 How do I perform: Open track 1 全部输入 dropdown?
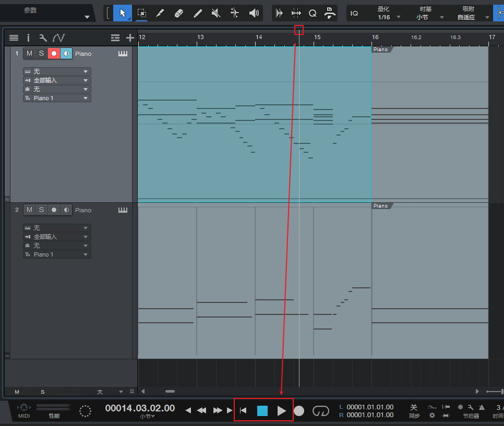point(57,80)
